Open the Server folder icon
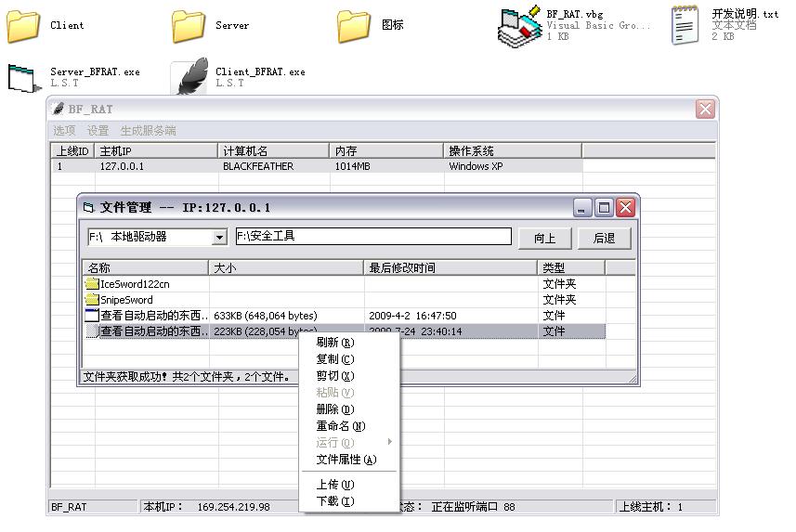The image size is (796, 532). click(x=189, y=25)
